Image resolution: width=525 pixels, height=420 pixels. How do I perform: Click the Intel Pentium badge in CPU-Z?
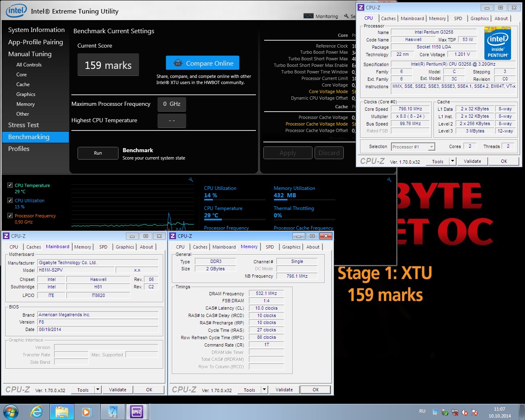(x=498, y=43)
